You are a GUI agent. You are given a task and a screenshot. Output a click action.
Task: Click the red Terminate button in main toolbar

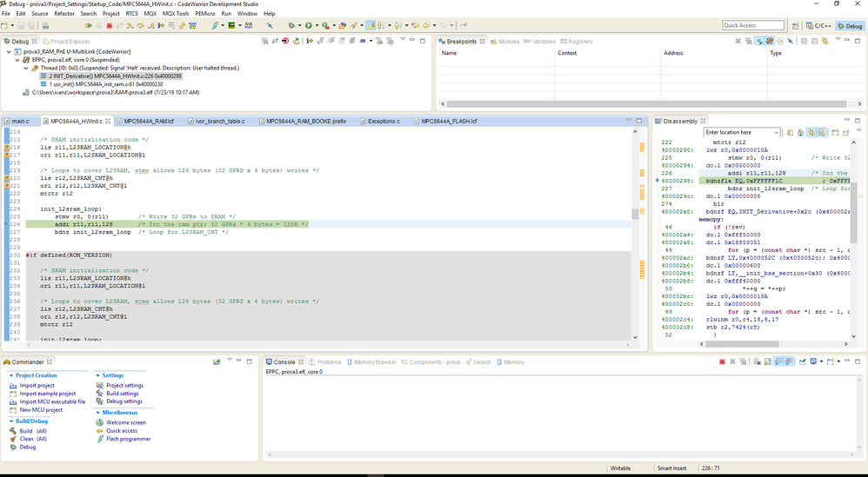click(x=109, y=25)
